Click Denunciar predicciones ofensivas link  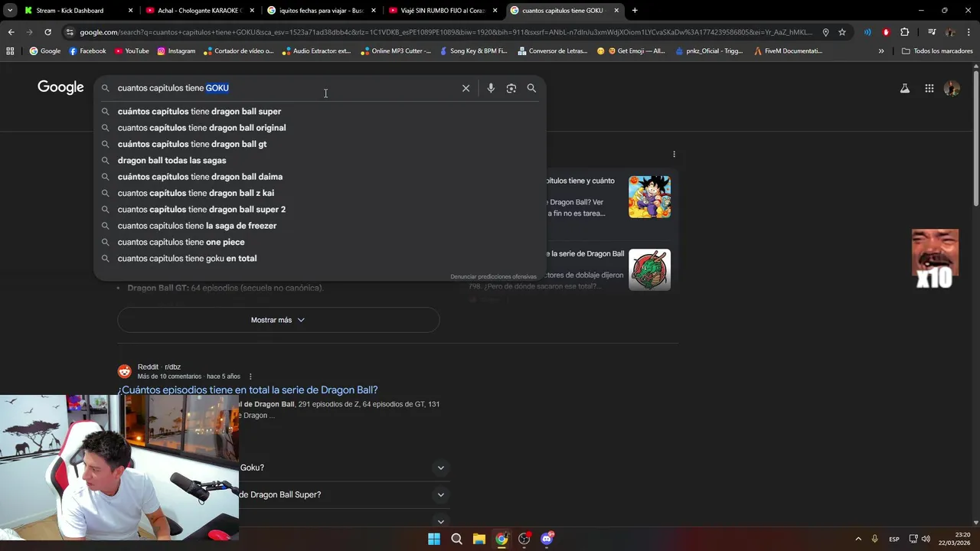493,276
